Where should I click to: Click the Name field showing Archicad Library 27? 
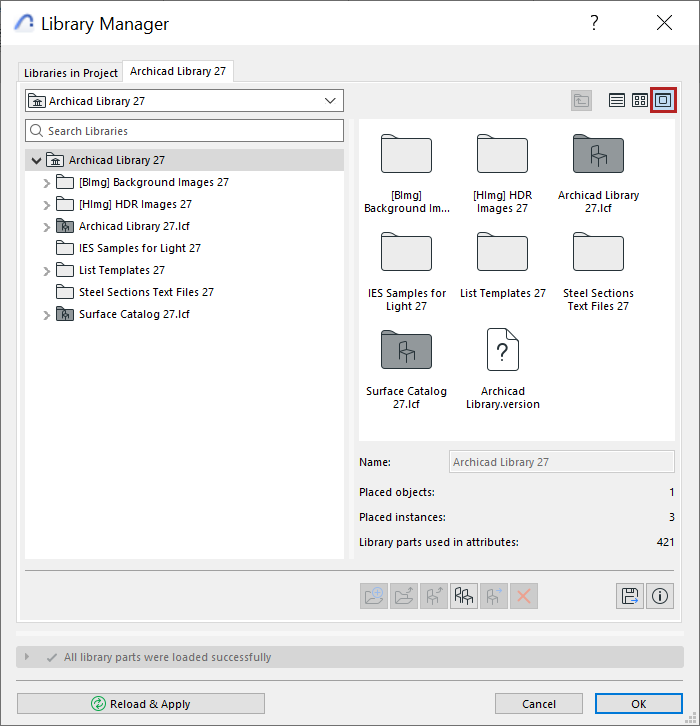tap(562, 462)
